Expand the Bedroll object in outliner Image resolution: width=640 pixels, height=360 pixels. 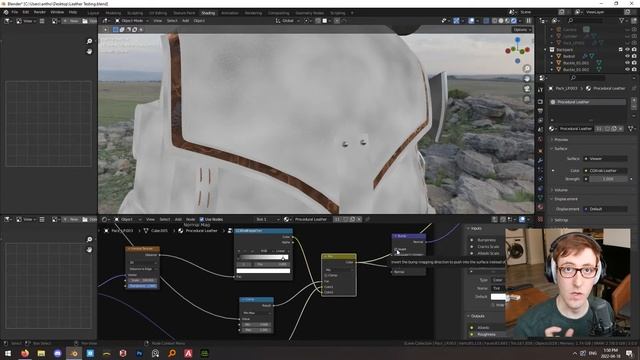point(552,56)
